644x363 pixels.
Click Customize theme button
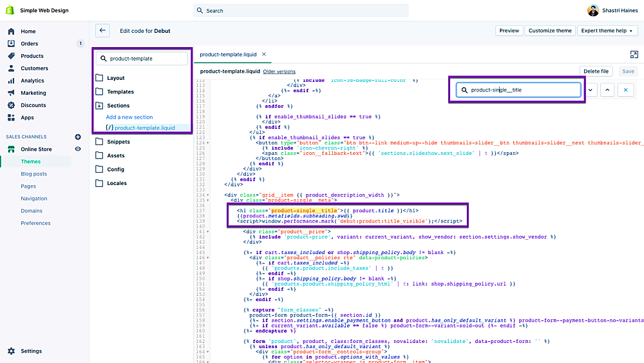[x=550, y=30]
